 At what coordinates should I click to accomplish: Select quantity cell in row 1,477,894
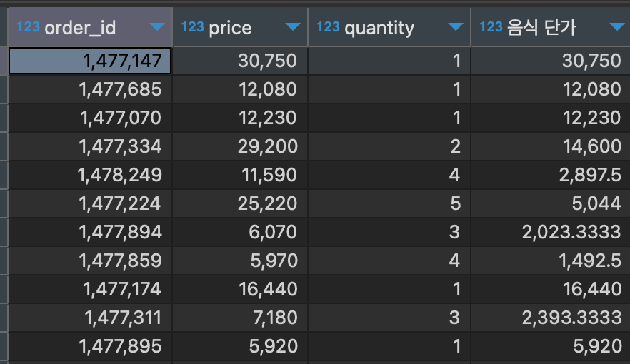tap(389, 231)
